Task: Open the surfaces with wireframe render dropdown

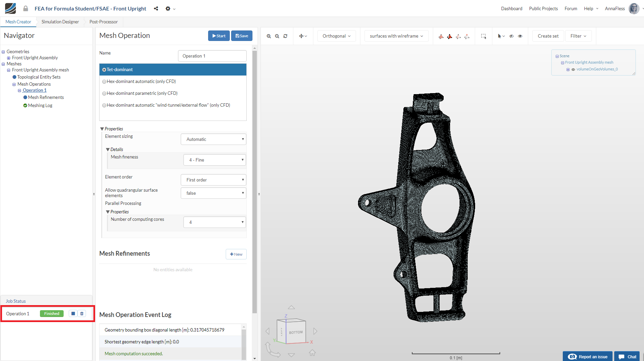Action: (396, 36)
